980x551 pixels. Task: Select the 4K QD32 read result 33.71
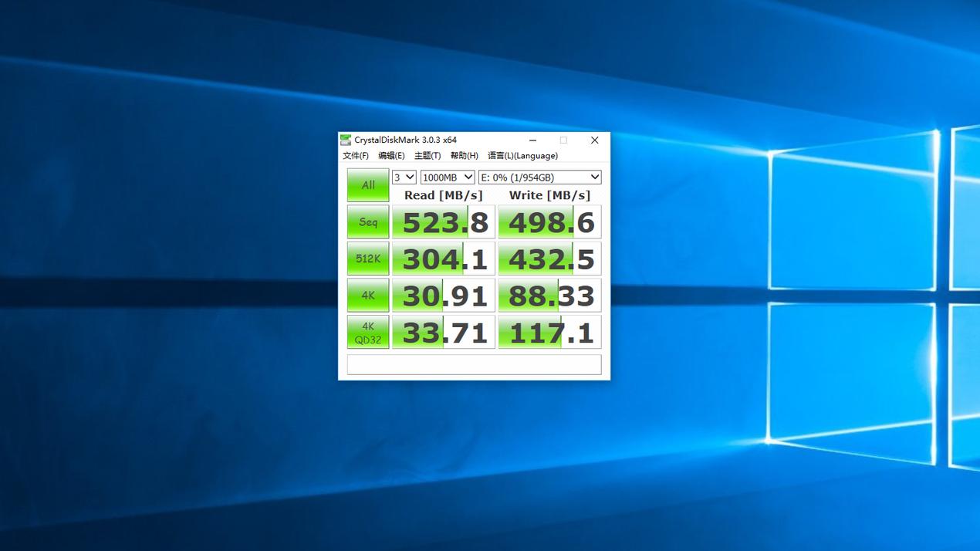(444, 333)
